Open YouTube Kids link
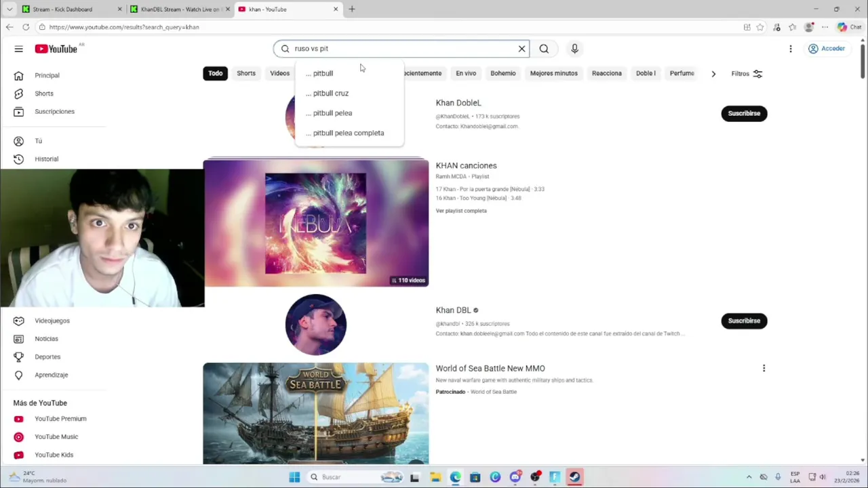 53,455
